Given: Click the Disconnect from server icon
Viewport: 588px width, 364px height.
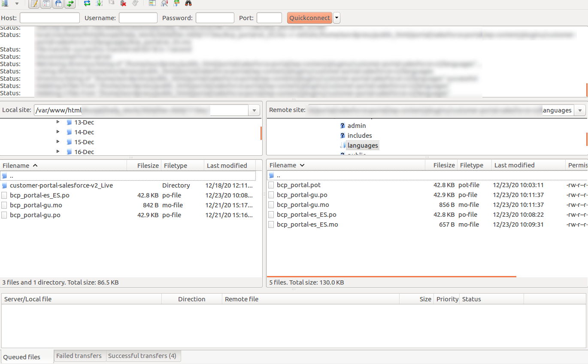Looking at the screenshot, I should tap(123, 3).
